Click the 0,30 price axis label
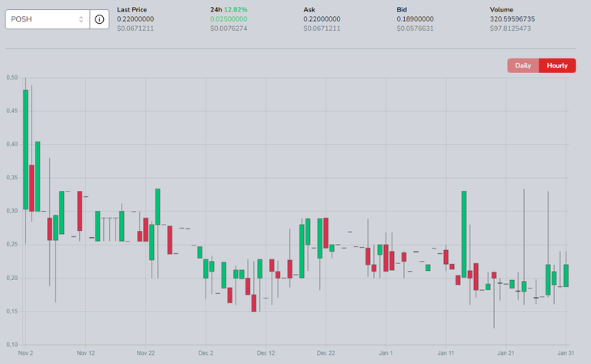The height and width of the screenshot is (364, 591). click(x=12, y=211)
